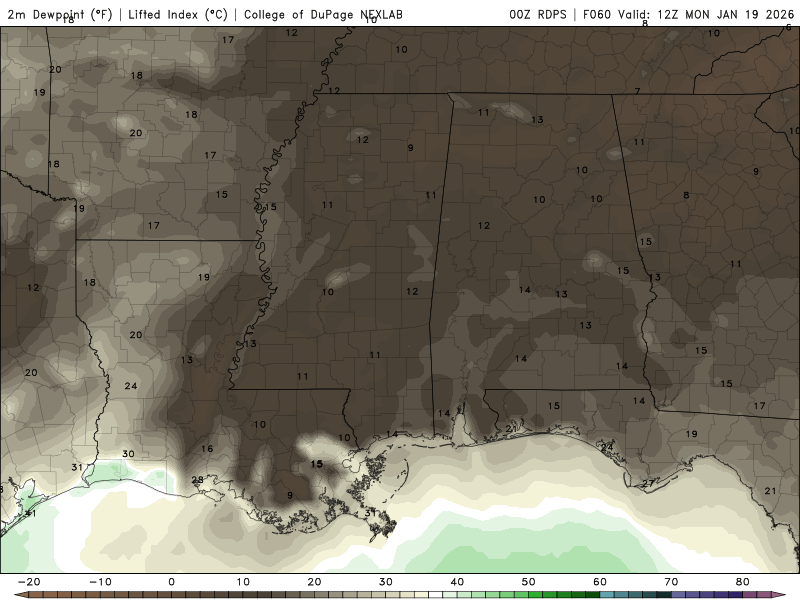Click the 24 value in east Texas
The width and height of the screenshot is (800, 600).
(x=131, y=386)
